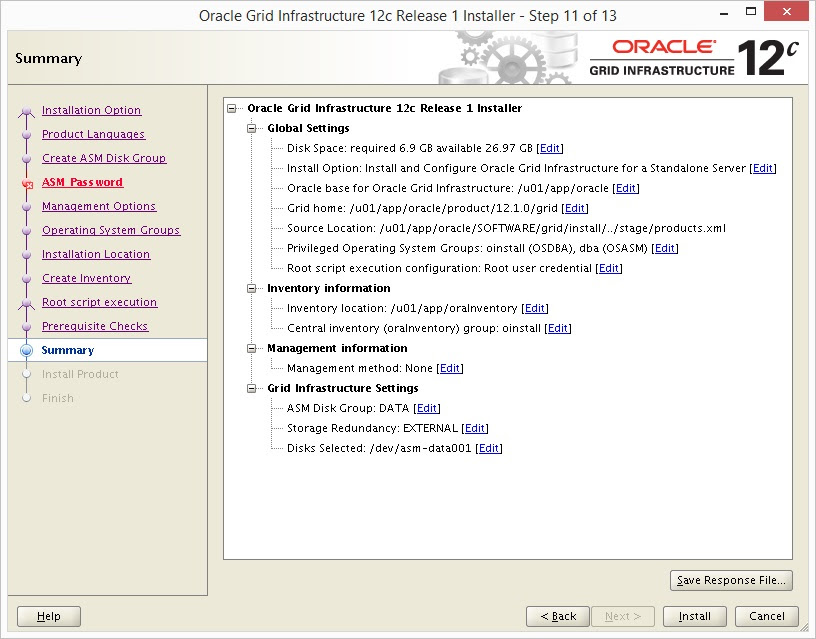Collapse the root Oracle Grid Infrastructure Installer node
The width and height of the screenshot is (816, 639).
[232, 108]
